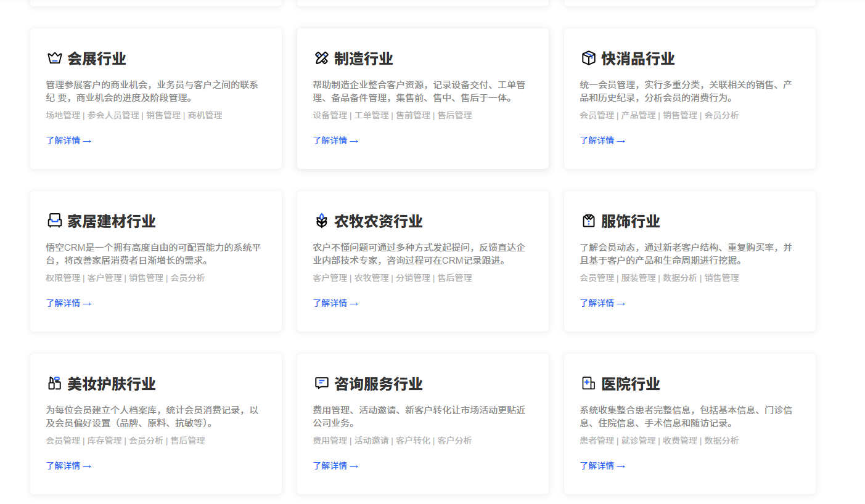Click the crown icon on 会展行业 card
The image size is (865, 504).
click(54, 58)
